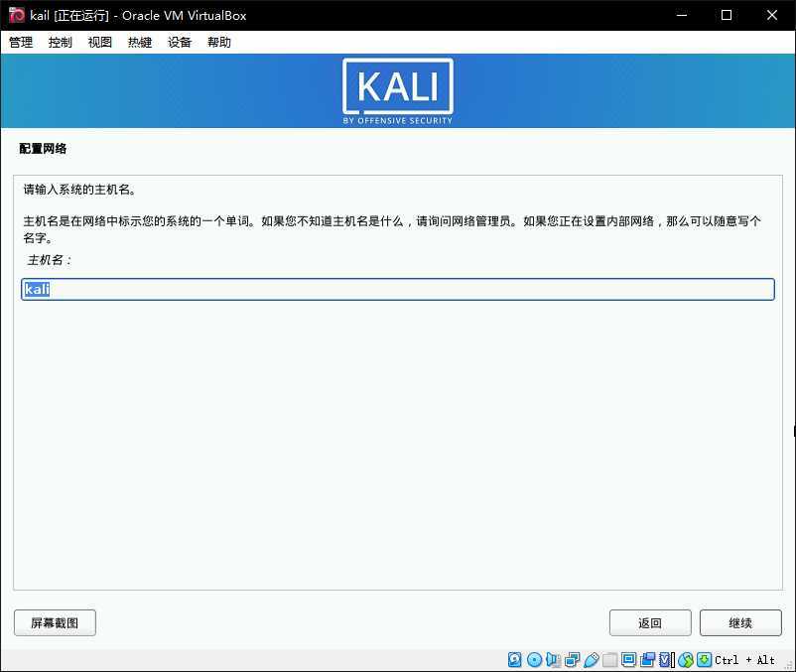
Task: Click the KALI logo banner
Action: [x=398, y=91]
